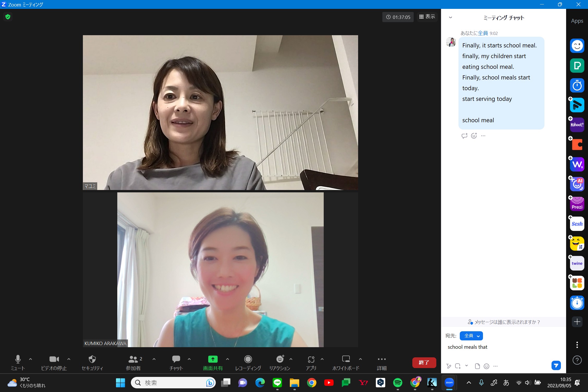Expand video options arrow next to video button
The width and height of the screenshot is (588, 392).
tap(69, 359)
